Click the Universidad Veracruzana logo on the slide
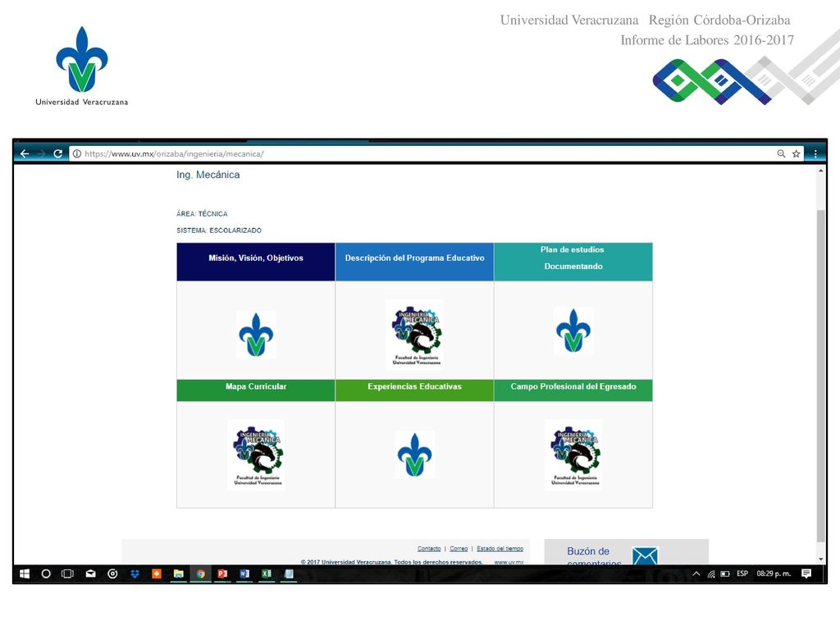840x630 pixels. pos(82,66)
